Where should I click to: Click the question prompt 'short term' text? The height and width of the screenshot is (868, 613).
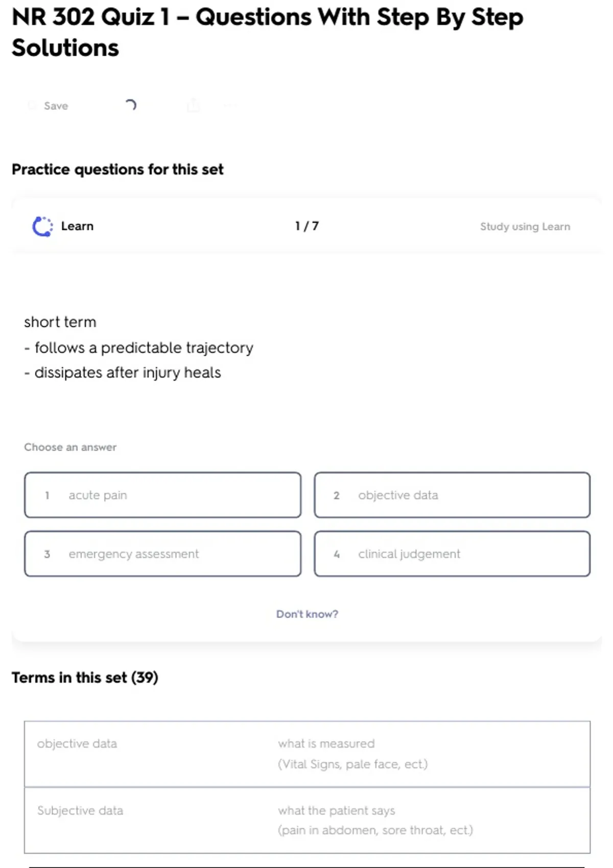(60, 322)
